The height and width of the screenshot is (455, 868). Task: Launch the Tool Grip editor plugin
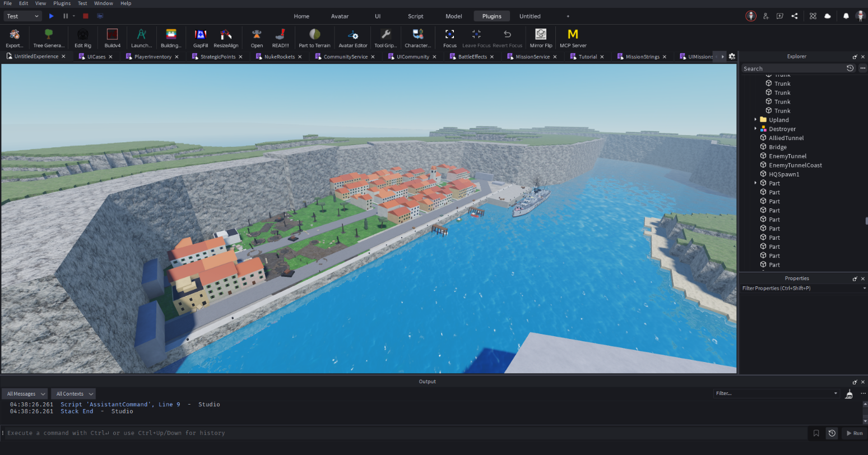coord(386,38)
